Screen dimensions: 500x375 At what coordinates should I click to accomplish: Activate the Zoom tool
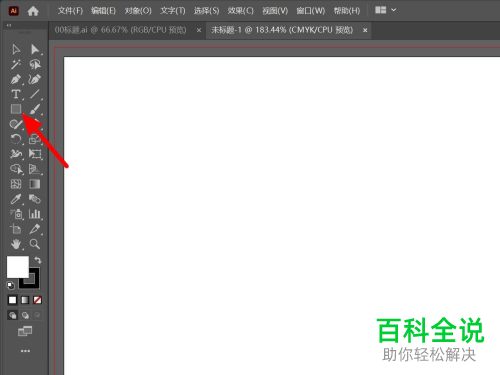coord(35,244)
